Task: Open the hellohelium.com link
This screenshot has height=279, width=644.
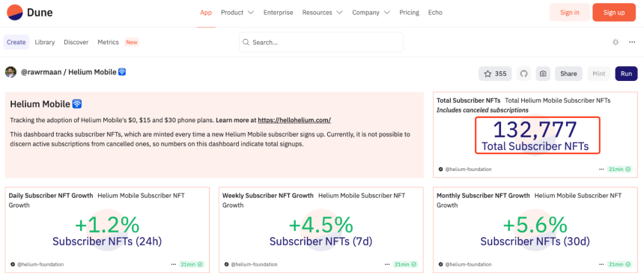Action: 294,120
